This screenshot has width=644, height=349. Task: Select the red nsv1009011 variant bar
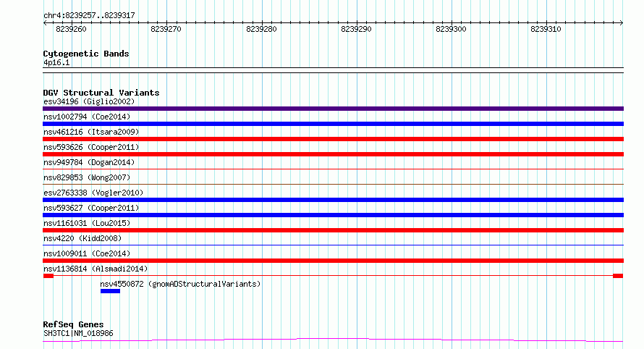tap(333, 261)
